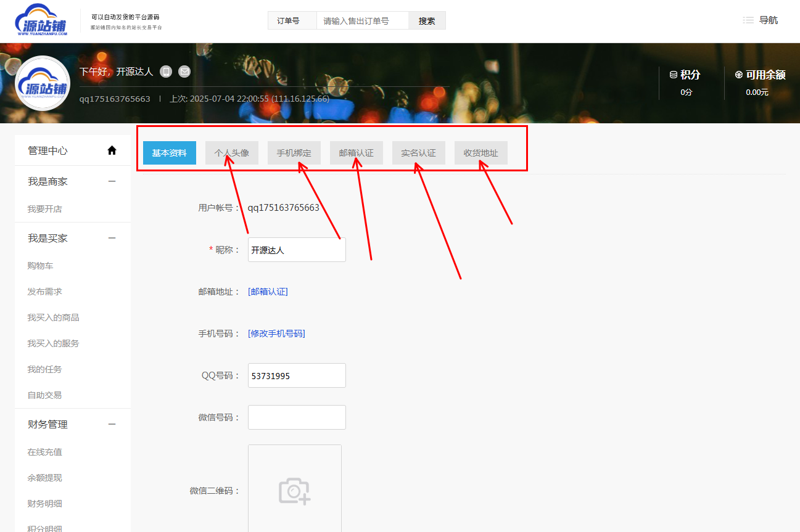Image resolution: width=800 pixels, height=532 pixels.
Task: Click the envelope icon beside 开源达人
Action: (x=184, y=72)
